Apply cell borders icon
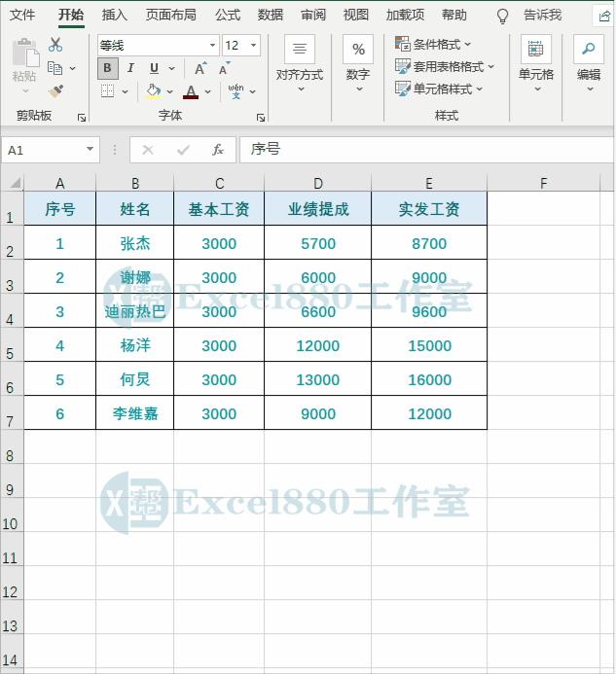The image size is (616, 674). pos(108,91)
